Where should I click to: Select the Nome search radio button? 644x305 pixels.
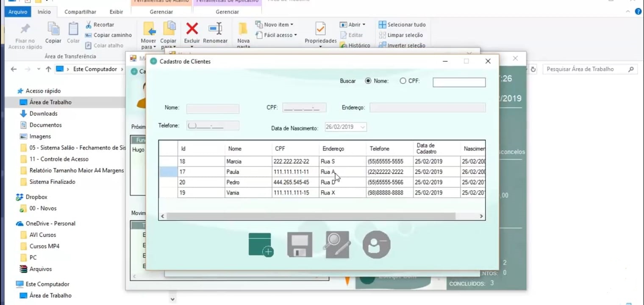click(x=368, y=81)
